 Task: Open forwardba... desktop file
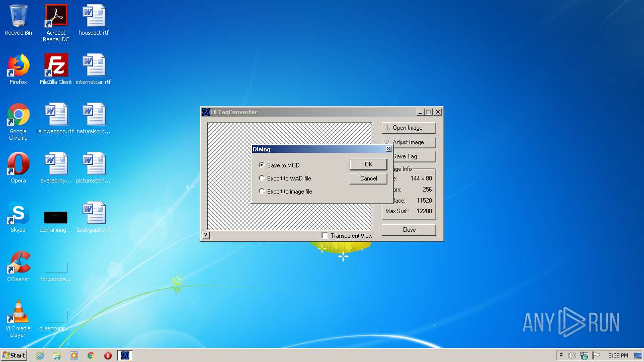point(56,270)
